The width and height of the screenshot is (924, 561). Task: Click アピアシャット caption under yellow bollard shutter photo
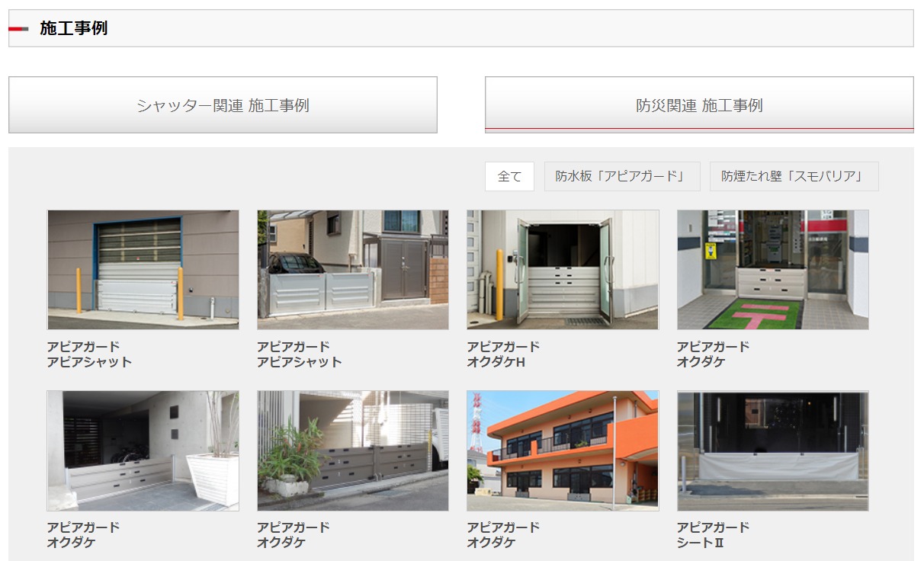(x=89, y=362)
